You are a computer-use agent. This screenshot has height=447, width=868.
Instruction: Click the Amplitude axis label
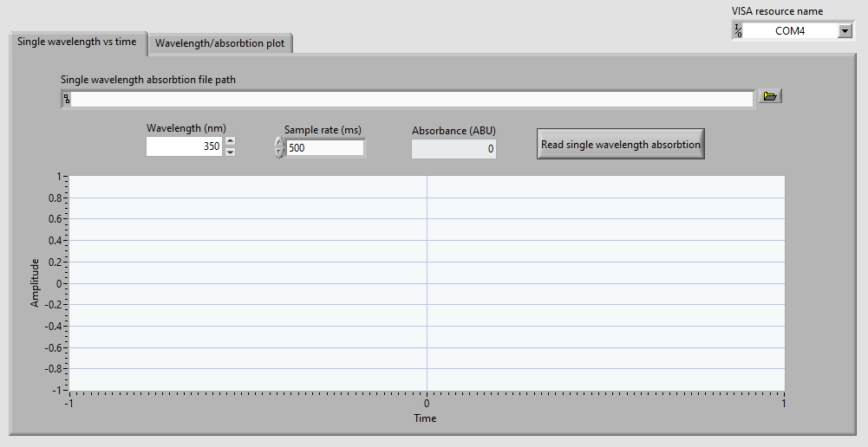(35, 282)
